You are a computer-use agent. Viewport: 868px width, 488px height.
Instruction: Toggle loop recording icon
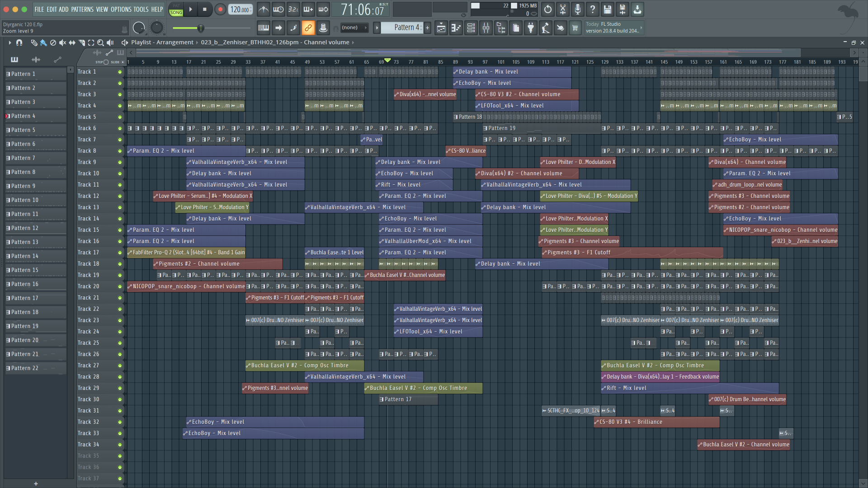click(x=323, y=9)
